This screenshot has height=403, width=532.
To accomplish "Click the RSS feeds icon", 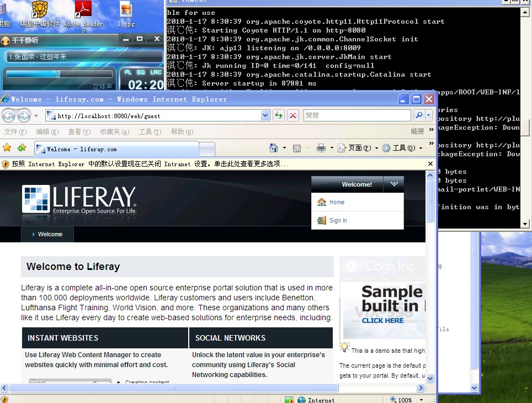I will 297,148.
